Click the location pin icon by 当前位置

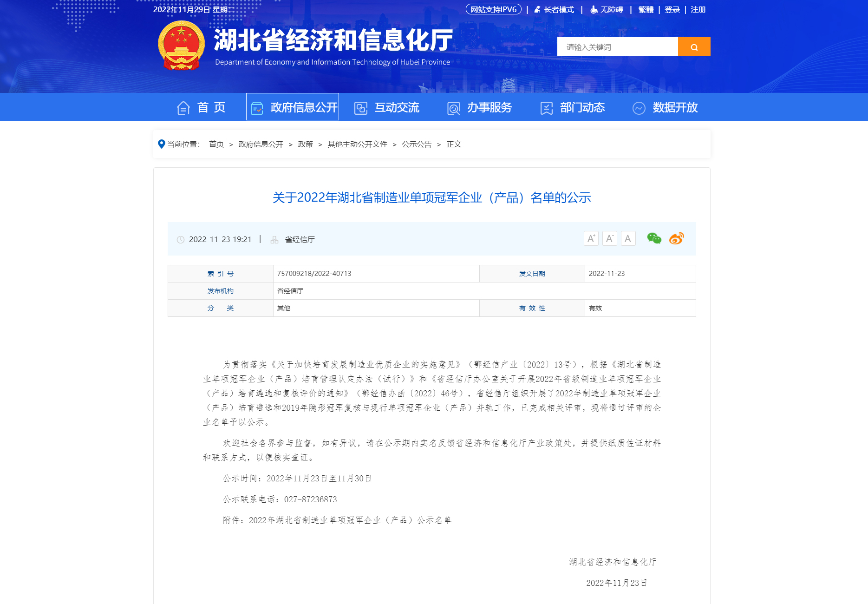[x=161, y=144]
